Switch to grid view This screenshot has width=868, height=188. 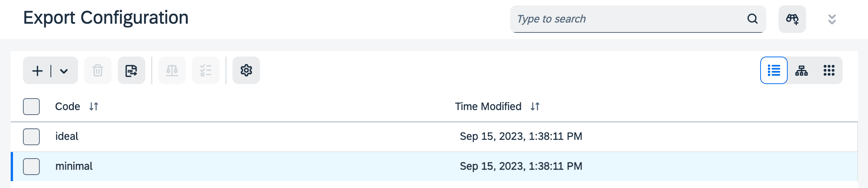[829, 71]
